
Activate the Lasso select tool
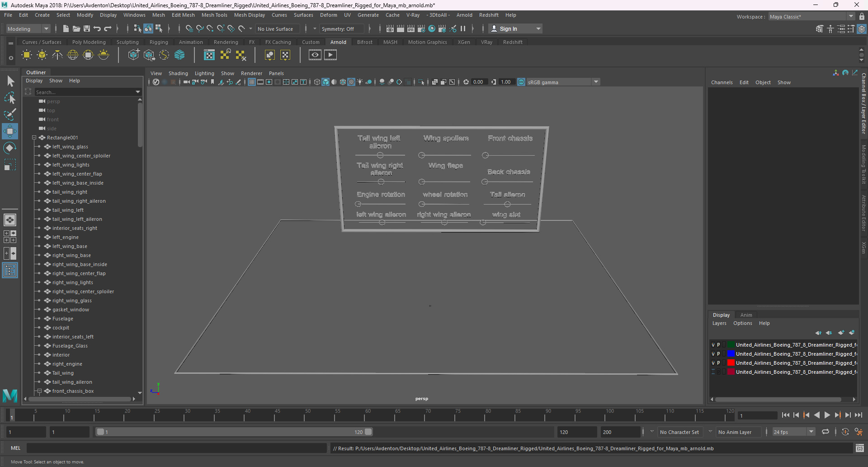(10, 98)
